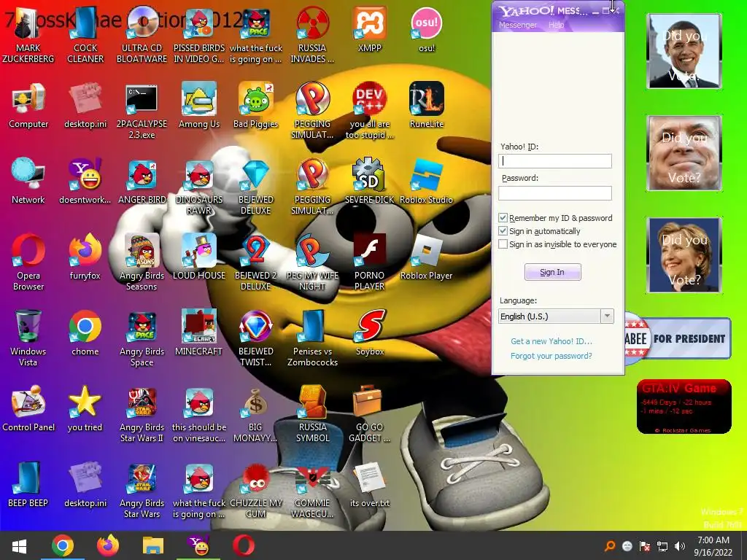747x560 pixels.
Task: Uncheck Sign in automatically
Action: 503,231
